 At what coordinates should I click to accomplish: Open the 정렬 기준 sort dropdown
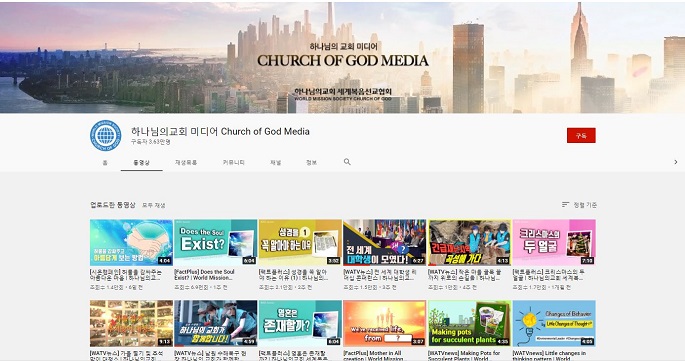[579, 205]
